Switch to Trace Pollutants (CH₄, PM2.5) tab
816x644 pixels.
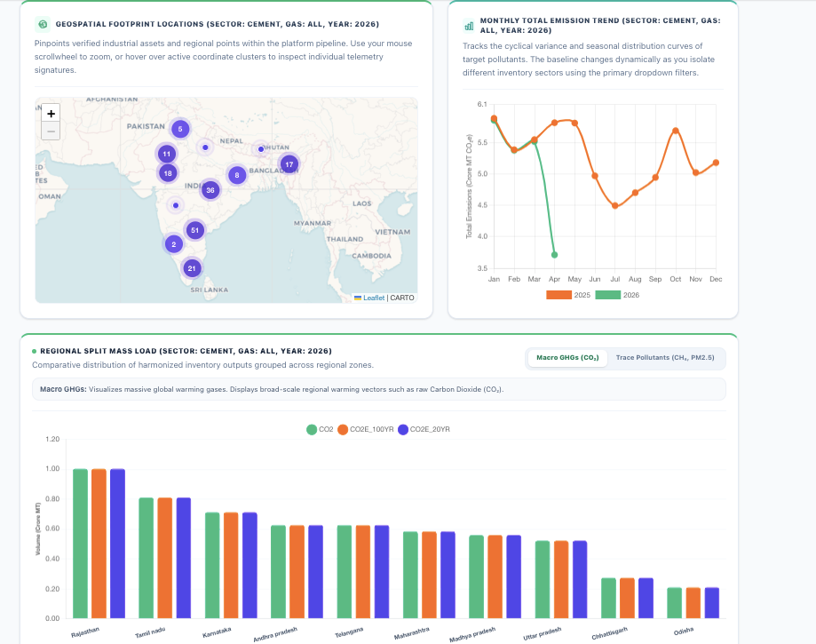pos(665,358)
